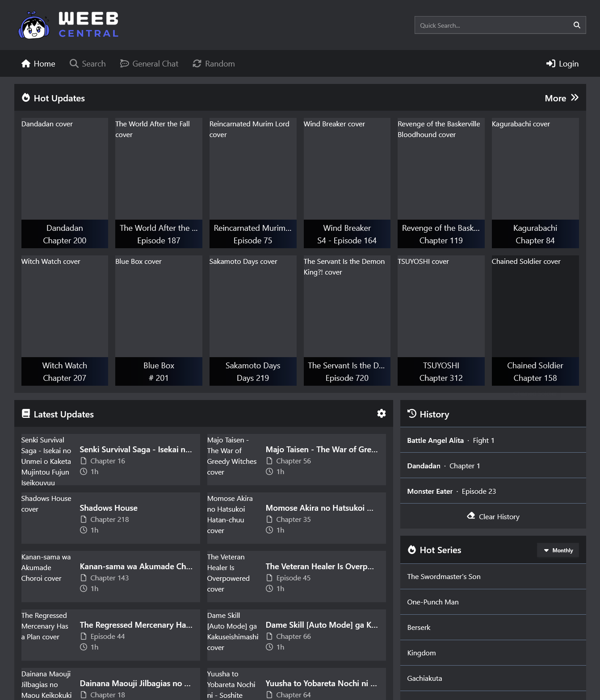Click the General Chat bubble icon
This screenshot has width=600, height=700.
(125, 63)
